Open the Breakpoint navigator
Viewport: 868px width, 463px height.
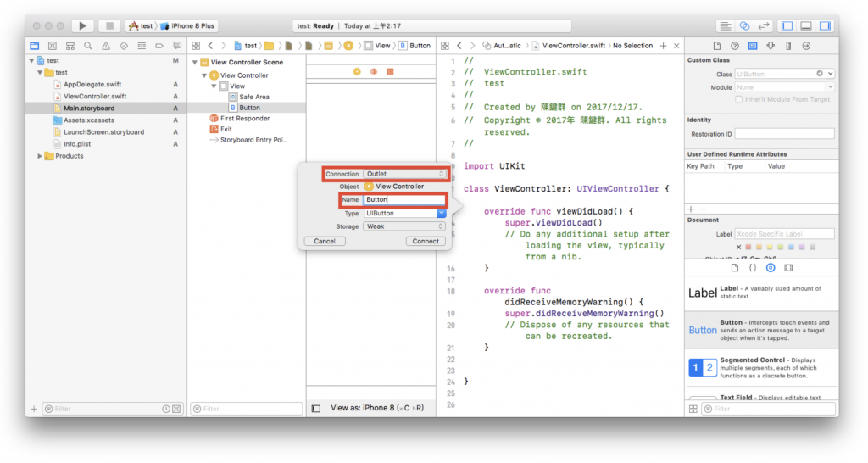tap(159, 46)
